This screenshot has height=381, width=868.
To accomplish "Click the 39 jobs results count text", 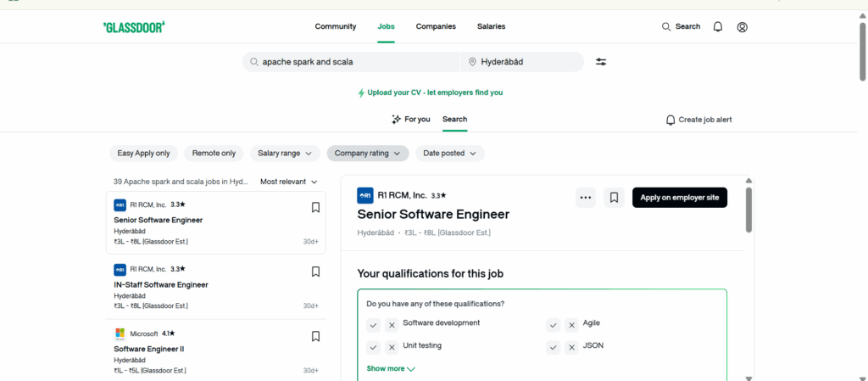I will [x=181, y=182].
